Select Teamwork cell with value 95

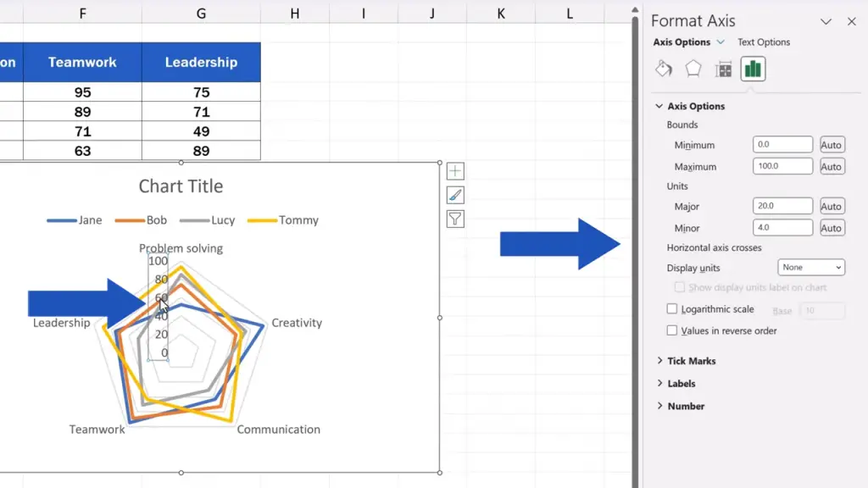(82, 91)
